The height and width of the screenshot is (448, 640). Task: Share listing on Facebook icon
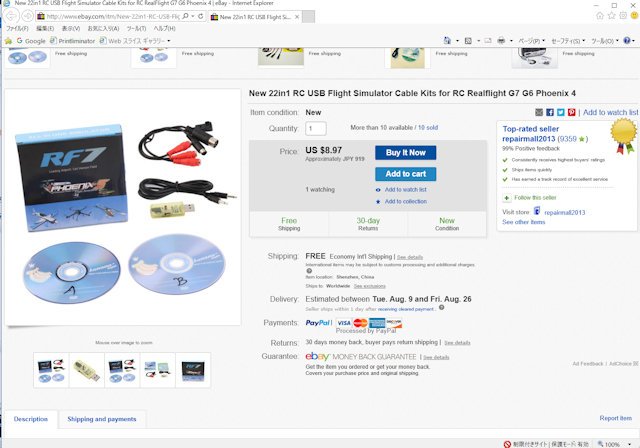pos(550,112)
